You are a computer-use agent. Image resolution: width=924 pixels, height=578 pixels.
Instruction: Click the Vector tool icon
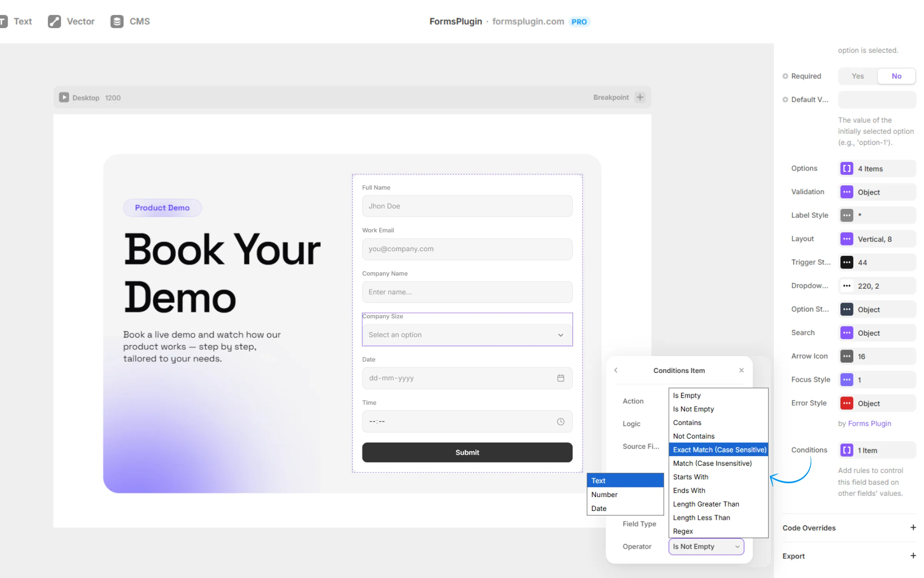tap(54, 22)
